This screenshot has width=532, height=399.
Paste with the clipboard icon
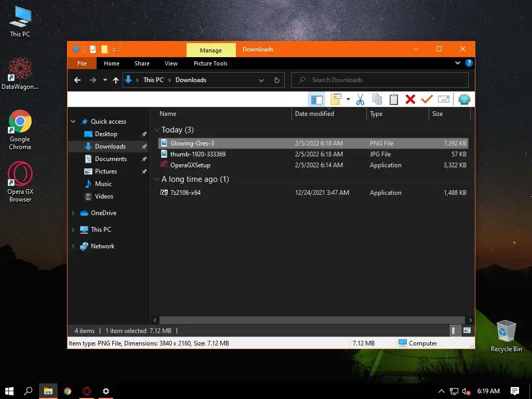[394, 99]
